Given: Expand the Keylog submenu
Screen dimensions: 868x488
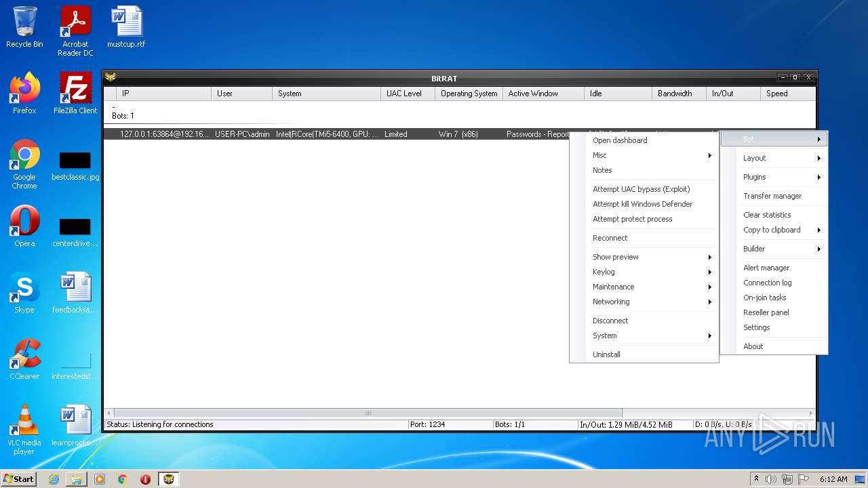Looking at the screenshot, I should tap(644, 272).
